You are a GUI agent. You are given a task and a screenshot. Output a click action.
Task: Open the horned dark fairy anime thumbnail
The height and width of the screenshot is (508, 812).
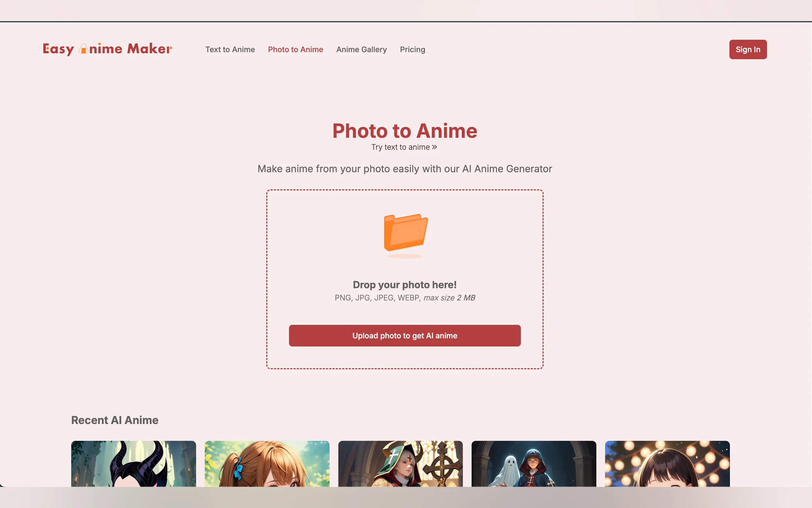click(x=133, y=464)
